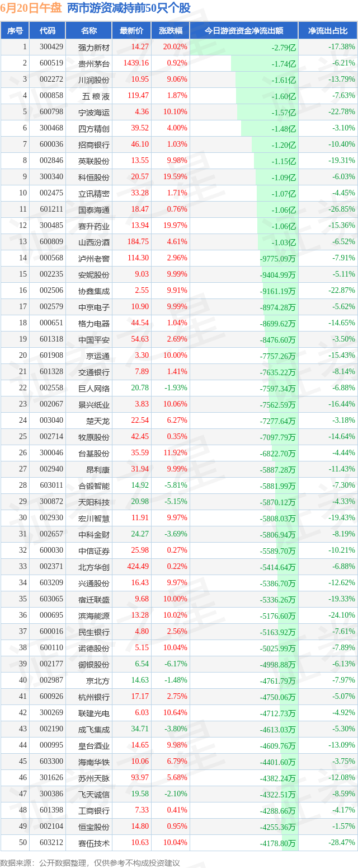Click the price 34.71 for 成飞集成
This screenshot has width=358, height=868.
pos(140,729)
